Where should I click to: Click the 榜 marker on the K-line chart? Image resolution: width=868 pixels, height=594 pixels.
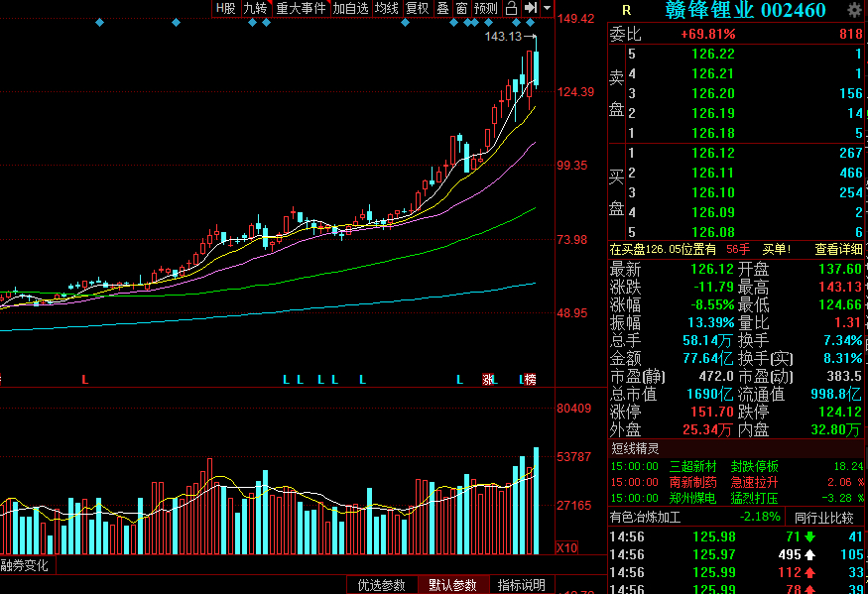[531, 380]
